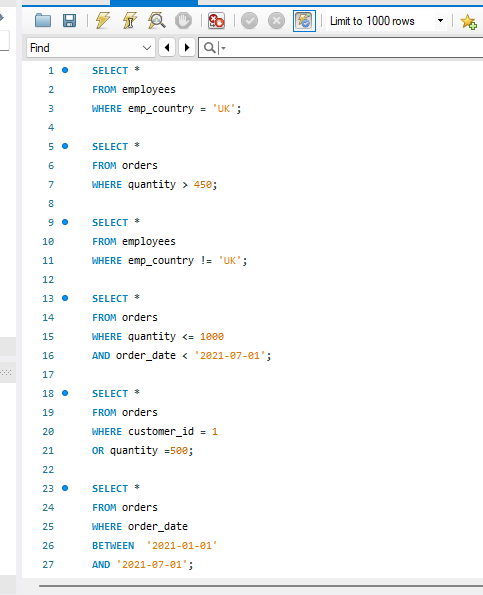Screen dimensions: 483x595
Task: Click 'FROM orders' on line 24
Action: click(124, 507)
